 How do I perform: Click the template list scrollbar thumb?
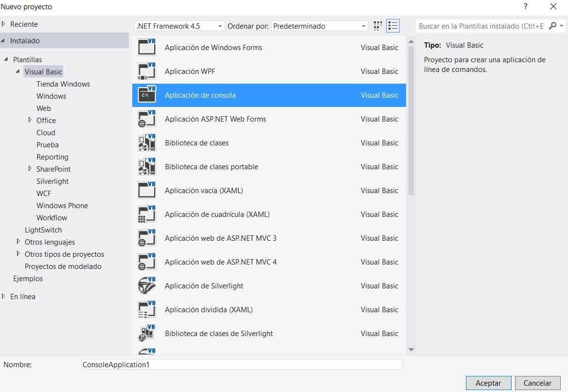(x=411, y=121)
